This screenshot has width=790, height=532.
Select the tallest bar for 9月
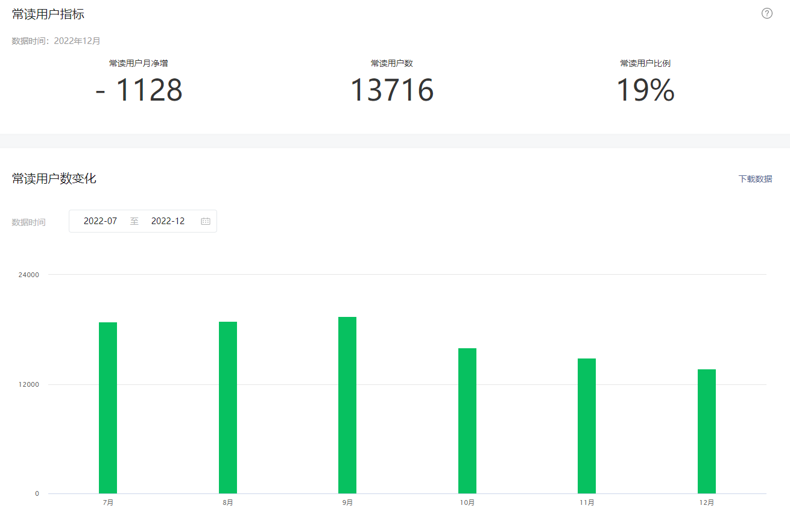[x=347, y=405]
